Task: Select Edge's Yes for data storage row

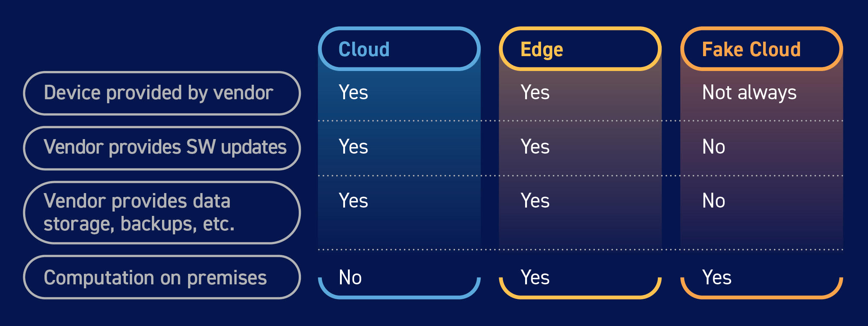Action: pos(535,201)
